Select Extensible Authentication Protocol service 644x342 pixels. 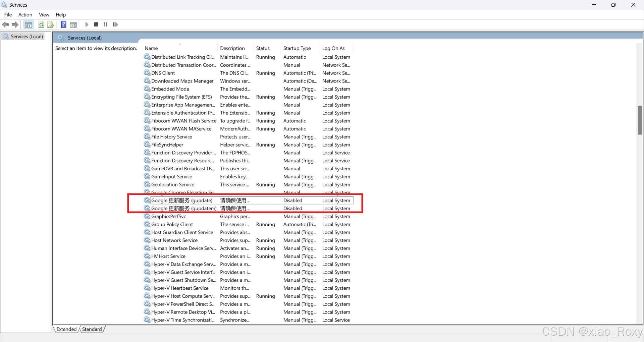(x=248, y=113)
